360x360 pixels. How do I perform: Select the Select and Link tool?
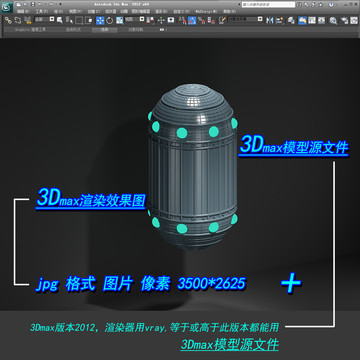pyautogui.click(x=8, y=20)
